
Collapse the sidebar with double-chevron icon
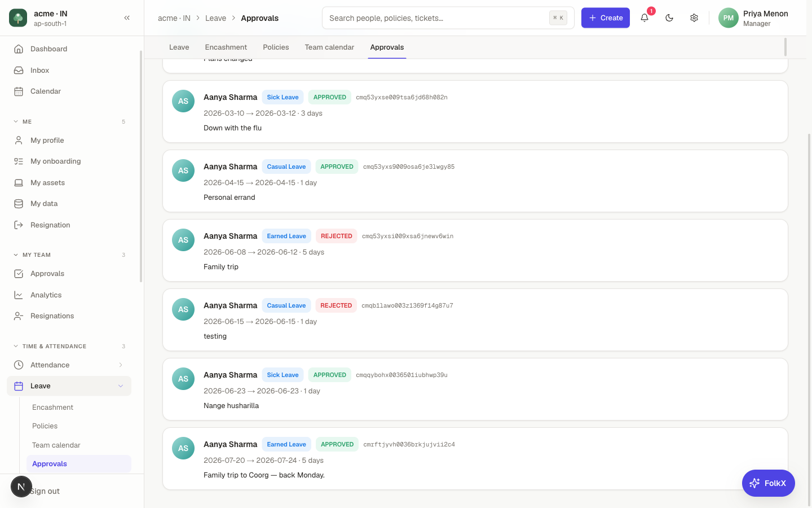click(x=127, y=18)
